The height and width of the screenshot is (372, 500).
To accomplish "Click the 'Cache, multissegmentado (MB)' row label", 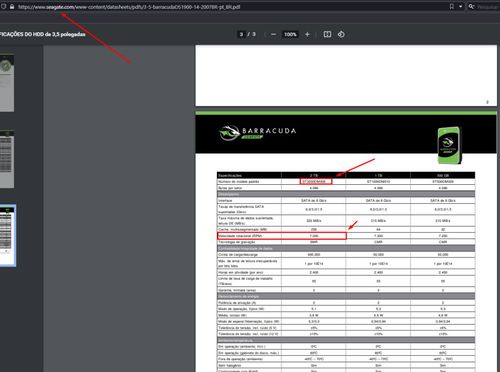I will tap(243, 230).
